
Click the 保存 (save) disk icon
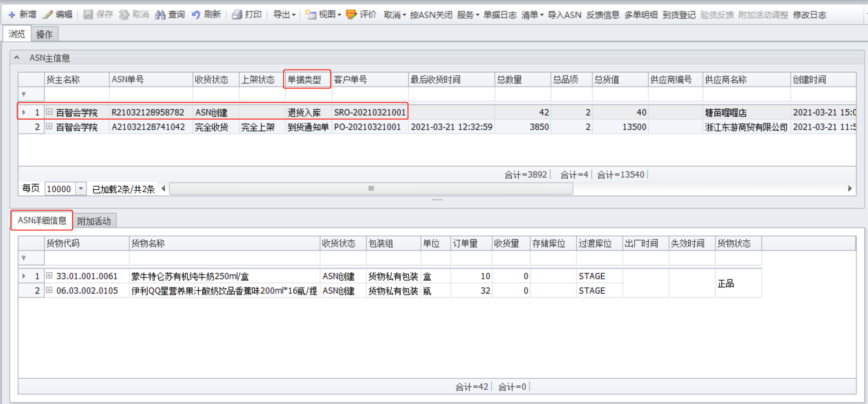88,15
